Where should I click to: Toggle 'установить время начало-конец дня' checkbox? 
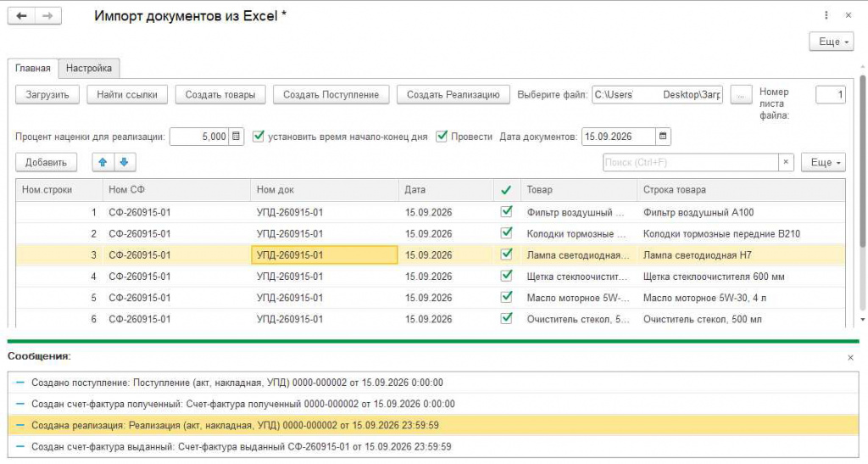coord(258,137)
